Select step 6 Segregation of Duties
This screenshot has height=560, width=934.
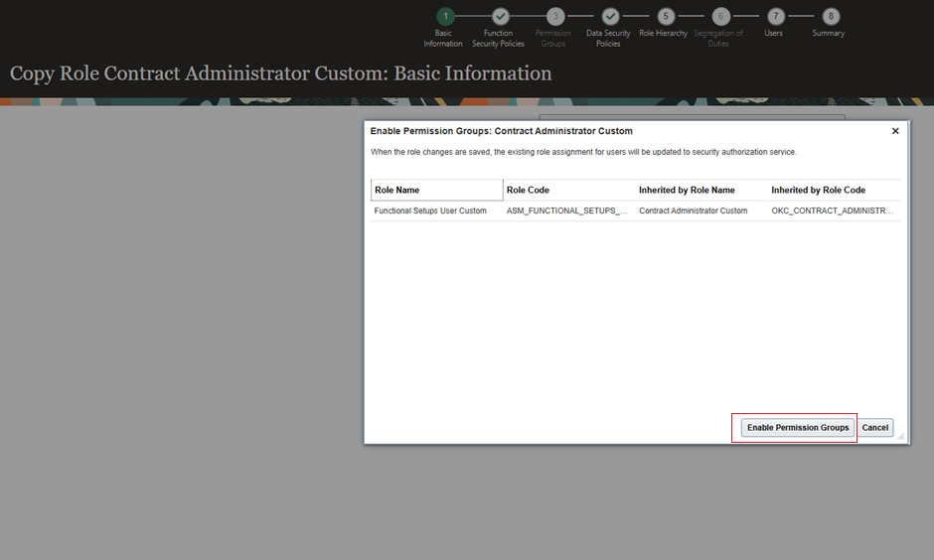[x=720, y=16]
